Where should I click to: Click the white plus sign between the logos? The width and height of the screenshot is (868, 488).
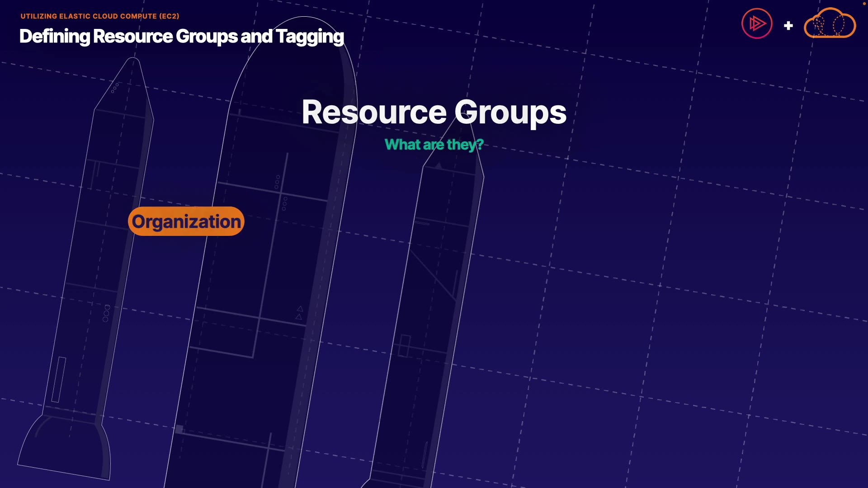[x=788, y=26]
